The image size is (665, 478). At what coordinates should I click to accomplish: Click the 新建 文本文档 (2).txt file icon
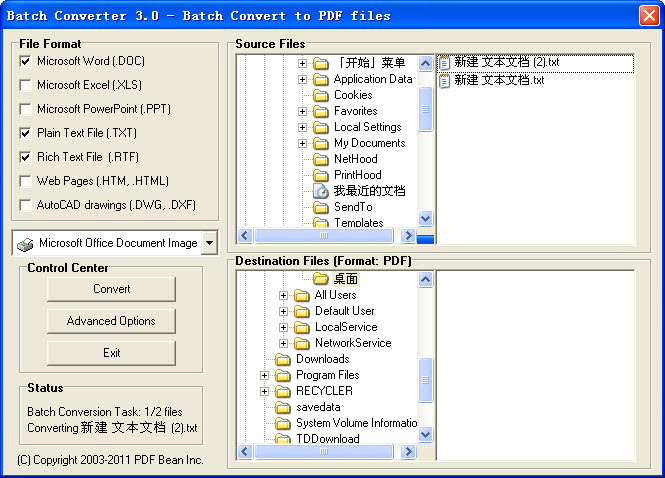point(445,62)
